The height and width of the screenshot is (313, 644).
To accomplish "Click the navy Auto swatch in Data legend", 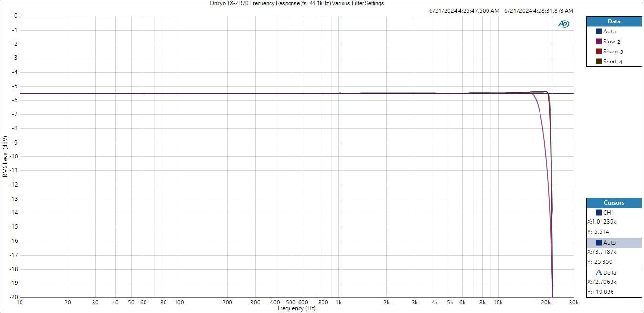I will (599, 31).
